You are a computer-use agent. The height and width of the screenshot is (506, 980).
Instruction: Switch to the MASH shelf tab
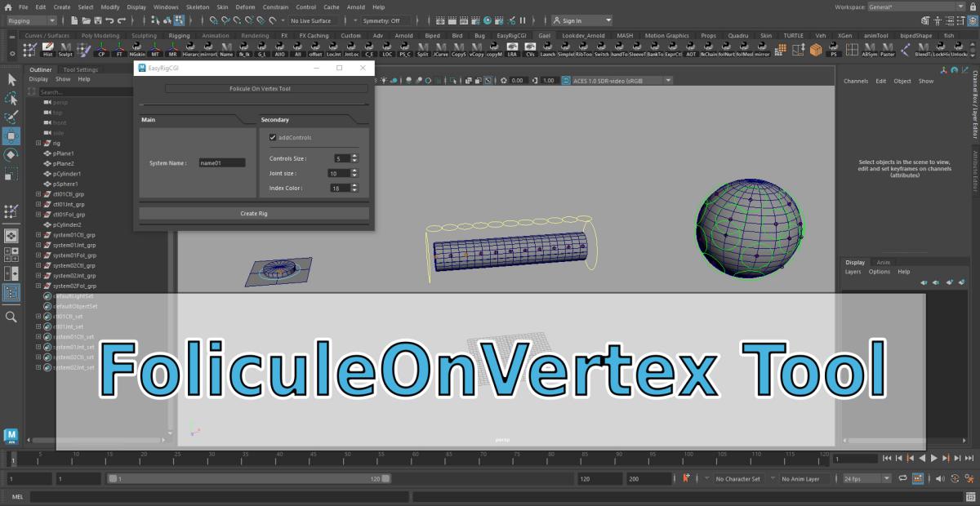[x=625, y=36]
